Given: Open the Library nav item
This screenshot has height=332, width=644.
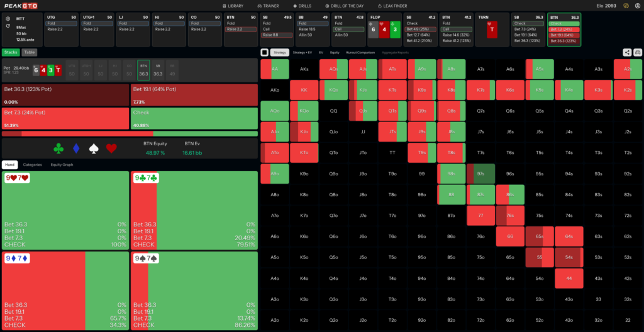Looking at the screenshot, I should 233,6.
